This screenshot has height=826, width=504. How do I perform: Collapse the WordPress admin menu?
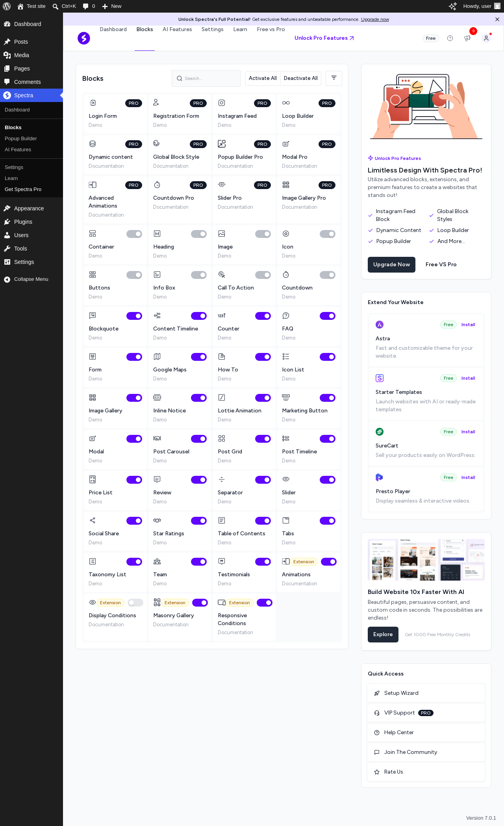tap(26, 279)
